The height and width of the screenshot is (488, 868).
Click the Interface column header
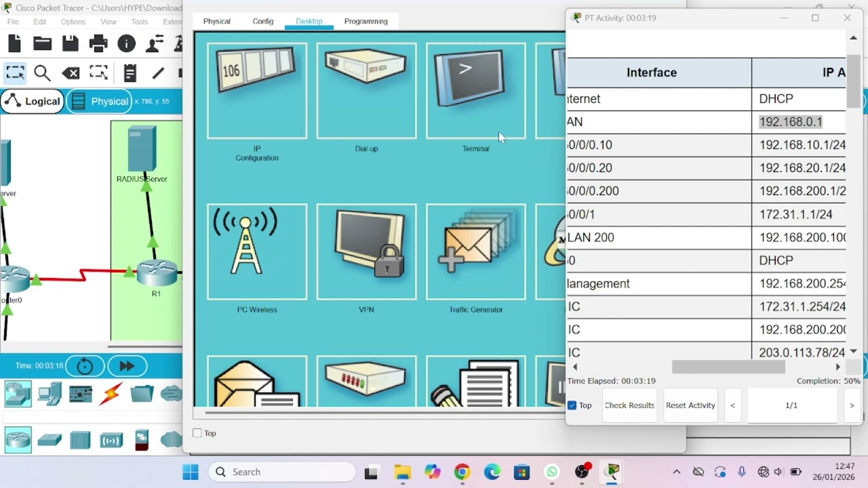[652, 73]
